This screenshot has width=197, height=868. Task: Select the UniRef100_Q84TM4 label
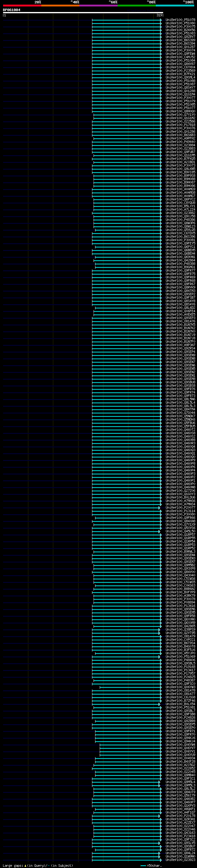coord(180,410)
